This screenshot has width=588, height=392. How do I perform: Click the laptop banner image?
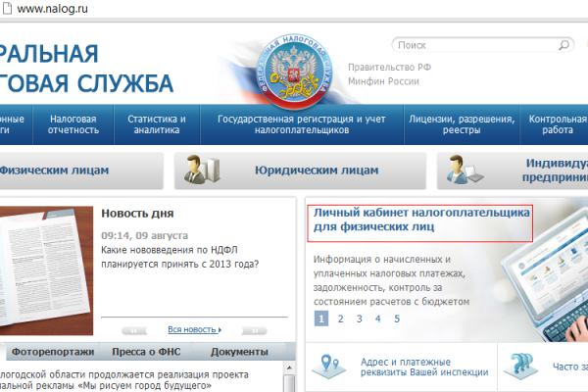pos(546,275)
